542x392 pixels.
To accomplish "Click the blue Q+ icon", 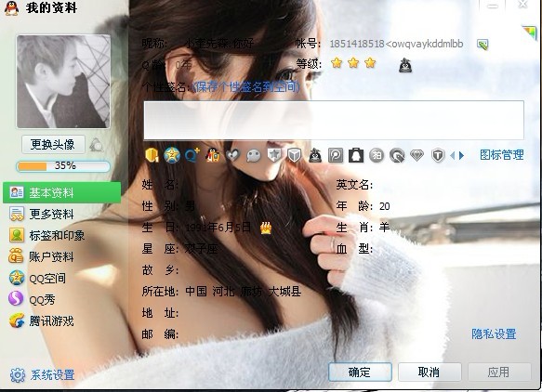I will (x=192, y=155).
